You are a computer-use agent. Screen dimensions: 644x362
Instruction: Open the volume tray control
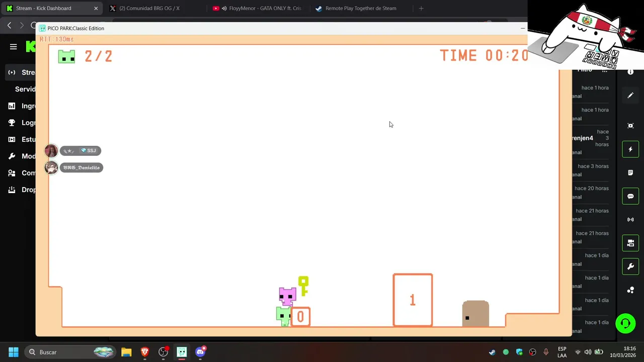[588, 352]
